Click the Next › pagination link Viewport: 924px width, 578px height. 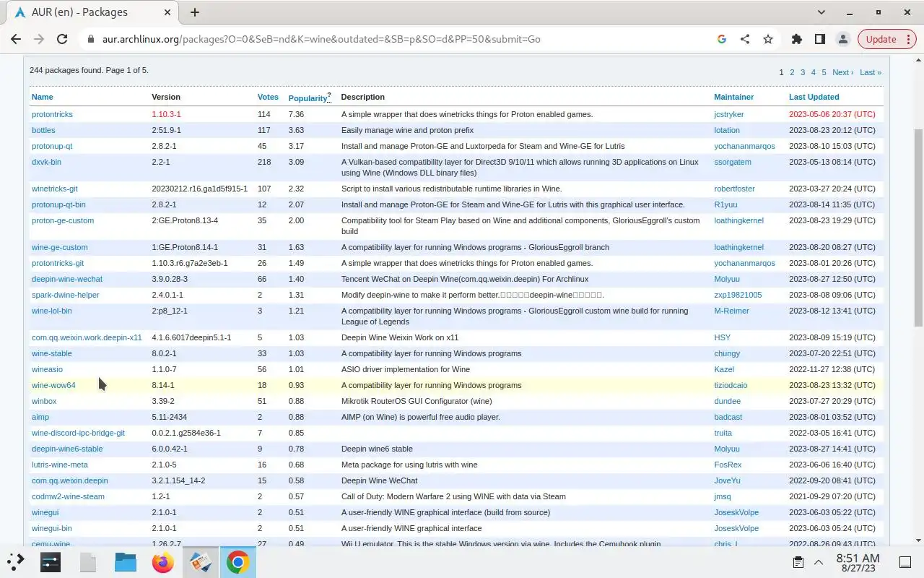pyautogui.click(x=842, y=72)
